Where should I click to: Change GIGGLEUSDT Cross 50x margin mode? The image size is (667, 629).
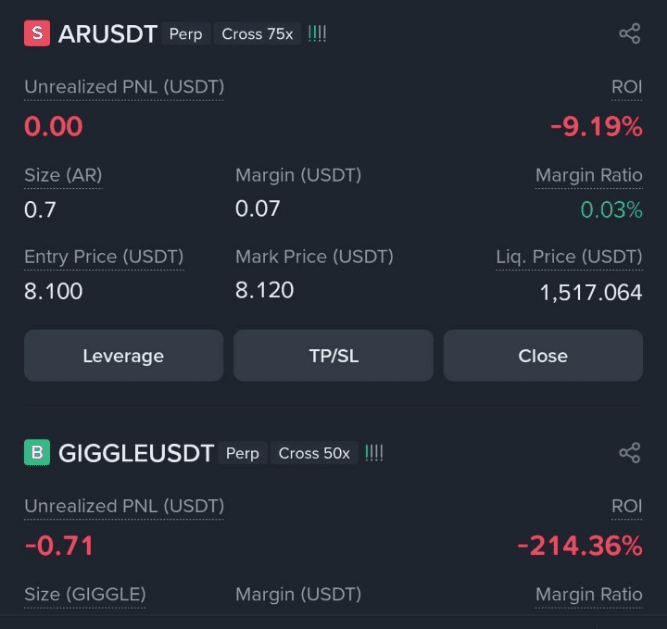click(x=314, y=453)
